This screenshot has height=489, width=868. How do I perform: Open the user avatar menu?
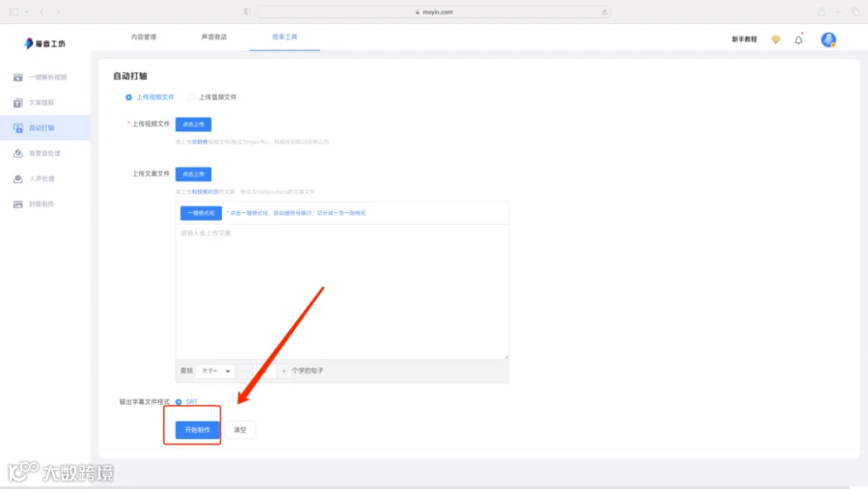(x=828, y=40)
